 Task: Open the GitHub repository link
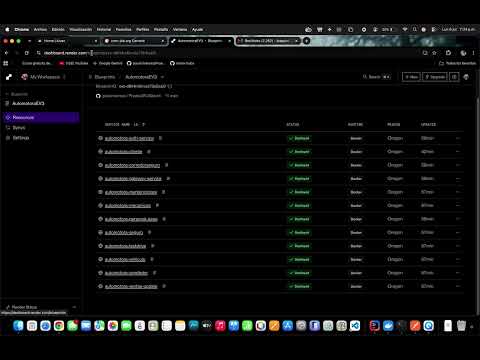click(x=132, y=96)
